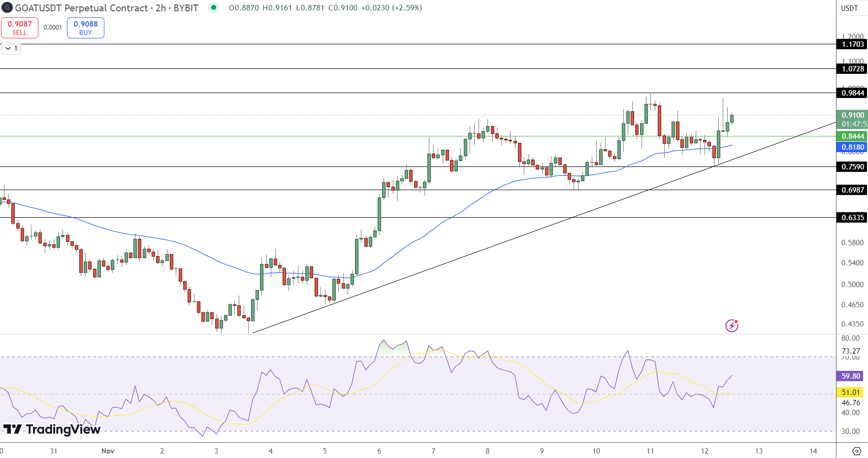
Task: Collapse the indicator legend chevron
Action: click(8, 48)
